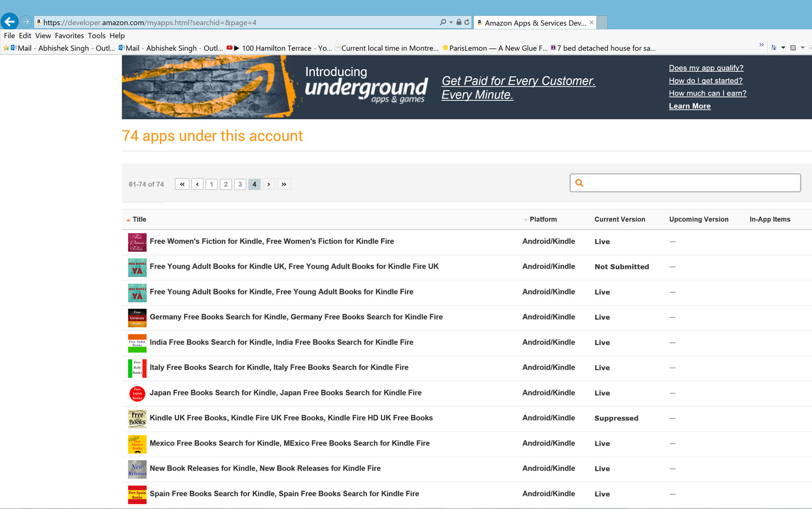812x509 pixels.
Task: Click the Not Submitted status for Young Adult UK
Action: pyautogui.click(x=622, y=267)
